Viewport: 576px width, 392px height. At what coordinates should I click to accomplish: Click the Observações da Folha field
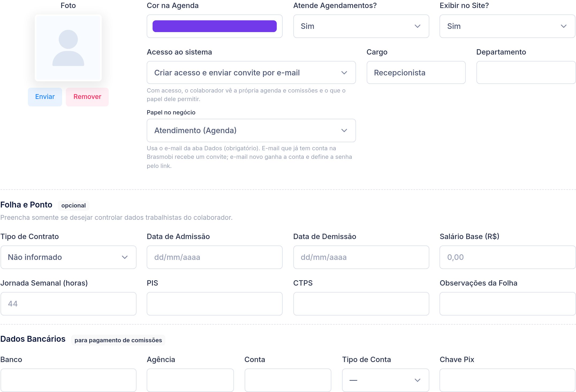click(x=508, y=304)
